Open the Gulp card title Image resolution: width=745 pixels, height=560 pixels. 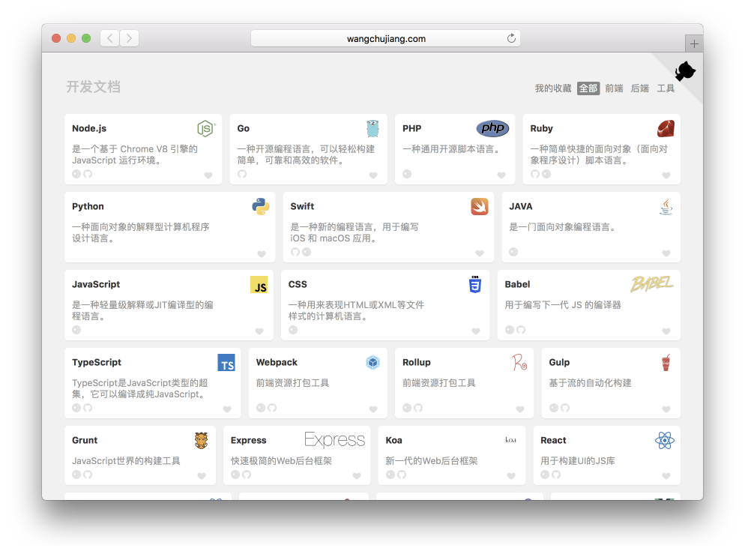[559, 362]
